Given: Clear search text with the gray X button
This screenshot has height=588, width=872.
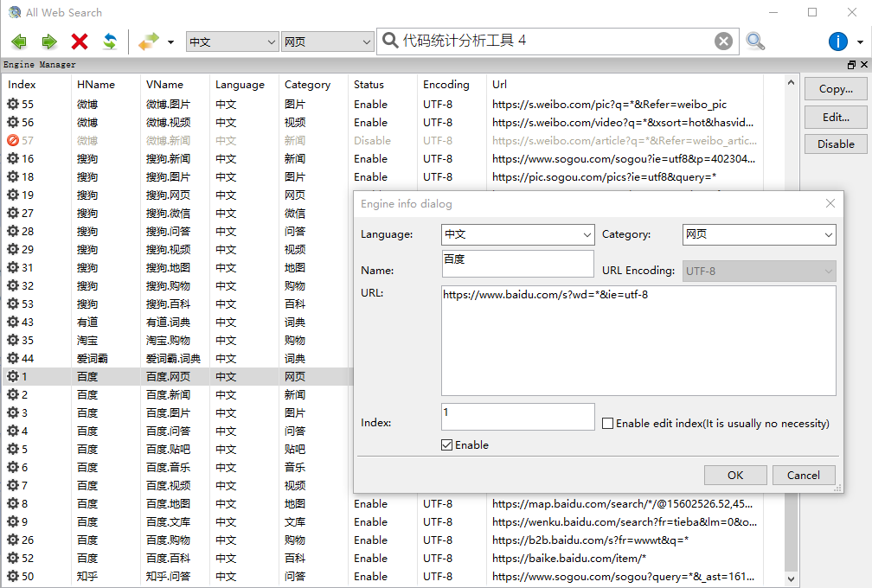Looking at the screenshot, I should (723, 42).
